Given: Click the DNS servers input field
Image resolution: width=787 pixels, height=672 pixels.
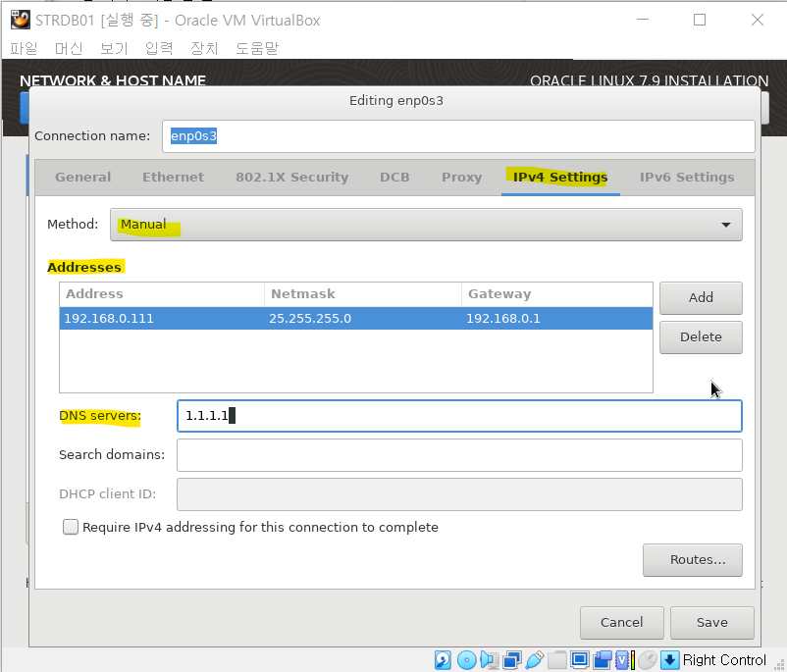Looking at the screenshot, I should tap(459, 416).
